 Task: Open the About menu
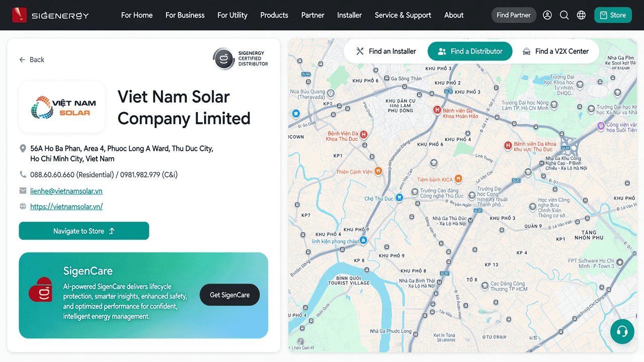pyautogui.click(x=454, y=15)
